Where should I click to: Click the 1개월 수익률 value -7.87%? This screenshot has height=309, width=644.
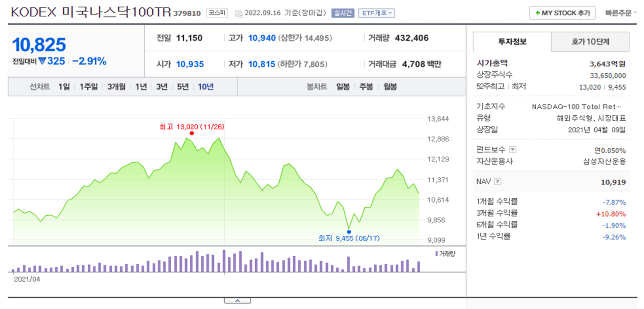click(x=614, y=202)
